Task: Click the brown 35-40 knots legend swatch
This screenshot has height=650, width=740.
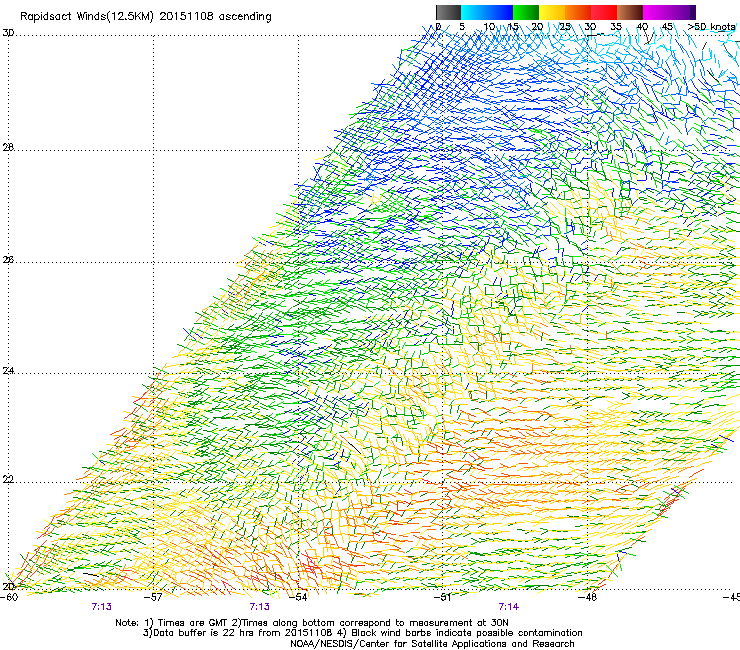Action: click(630, 12)
